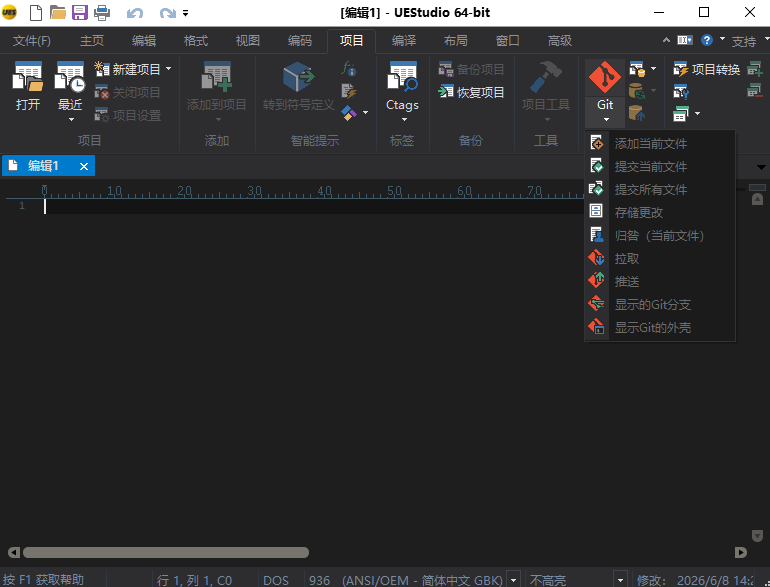Switch to the 主页 ribbon tab
This screenshot has height=587, width=770.
tap(92, 41)
